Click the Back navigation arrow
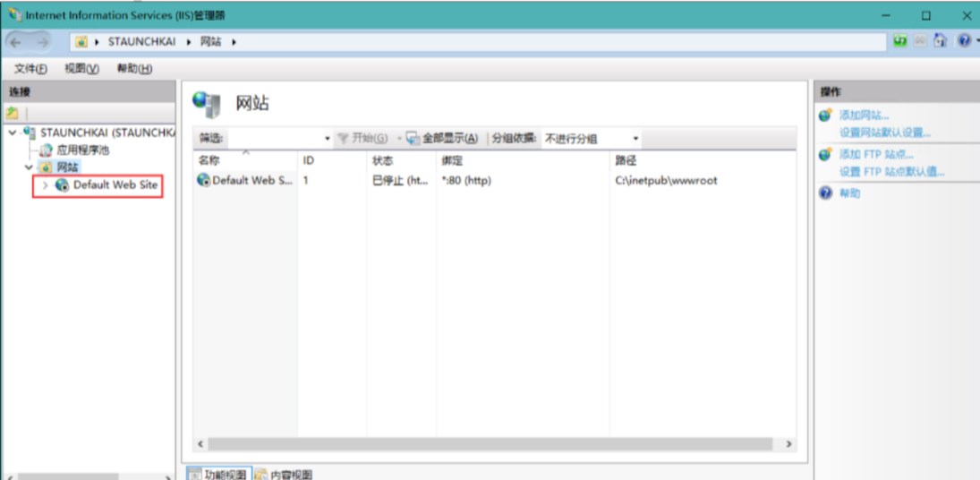This screenshot has height=480, width=980. (16, 42)
